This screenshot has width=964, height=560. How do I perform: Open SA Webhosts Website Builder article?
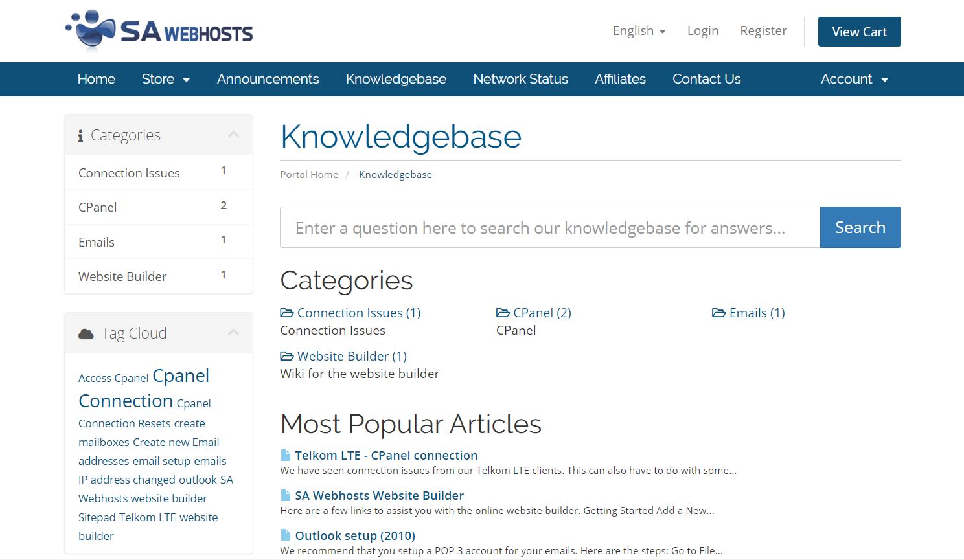coord(380,495)
